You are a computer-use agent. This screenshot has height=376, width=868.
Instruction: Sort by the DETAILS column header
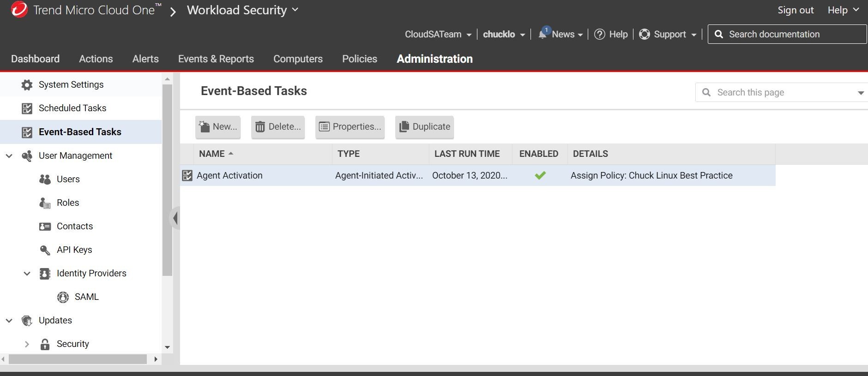(671, 154)
